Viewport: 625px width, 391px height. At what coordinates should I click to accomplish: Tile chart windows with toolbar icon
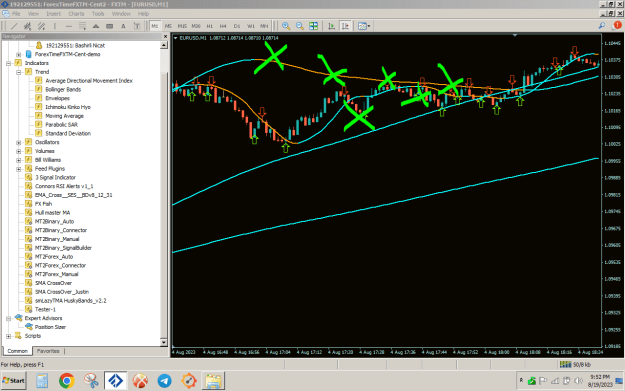click(x=314, y=26)
